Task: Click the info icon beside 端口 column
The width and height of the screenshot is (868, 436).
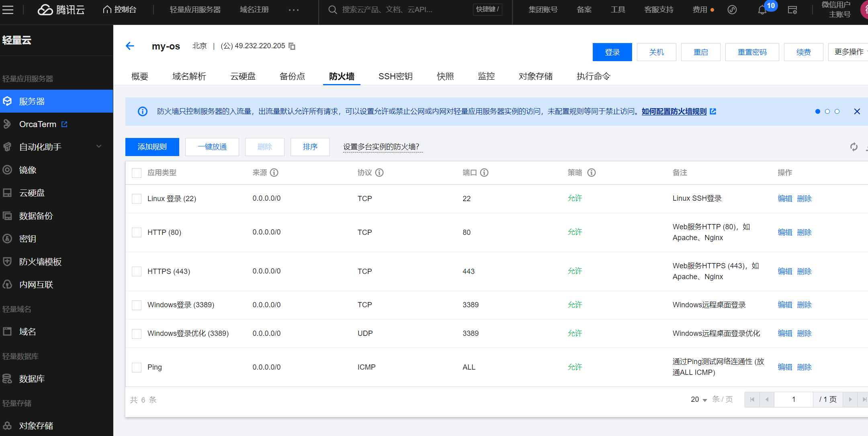Action: coord(484,173)
